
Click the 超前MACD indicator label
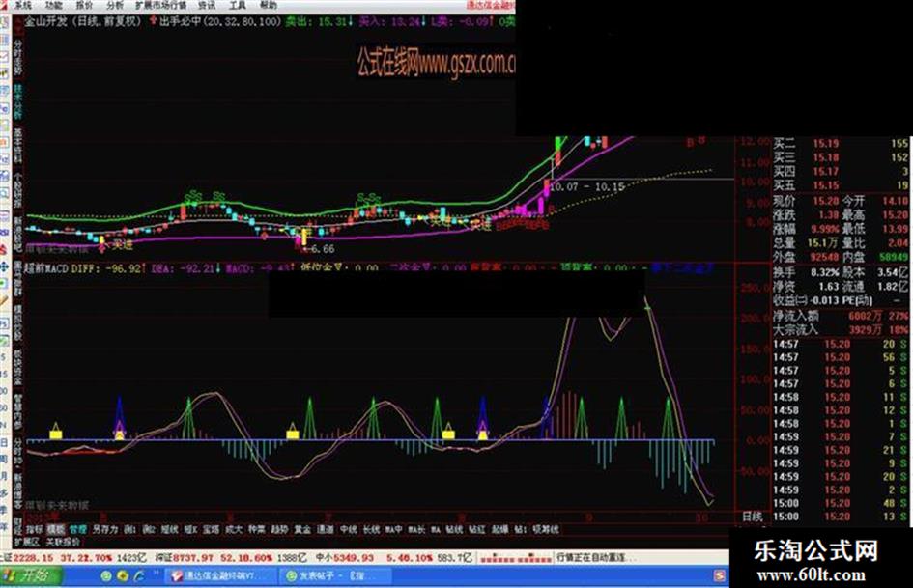[x=47, y=268]
